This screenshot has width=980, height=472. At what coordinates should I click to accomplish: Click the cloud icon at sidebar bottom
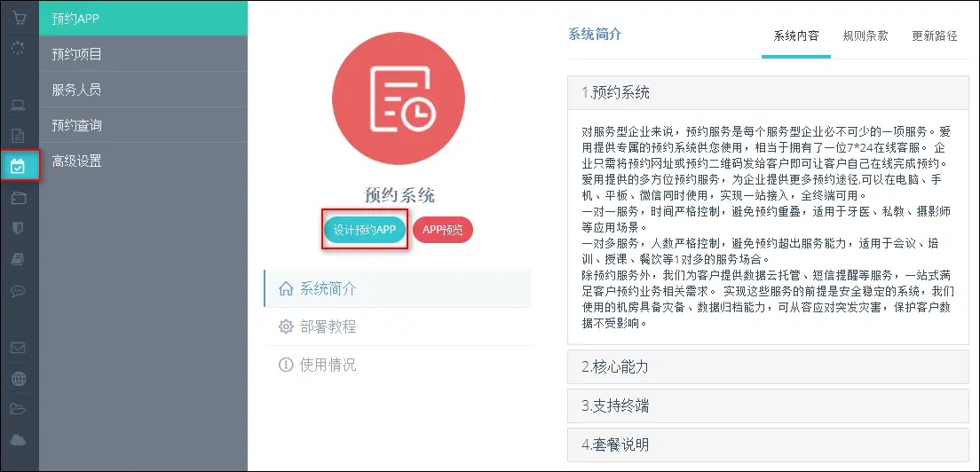tap(19, 440)
